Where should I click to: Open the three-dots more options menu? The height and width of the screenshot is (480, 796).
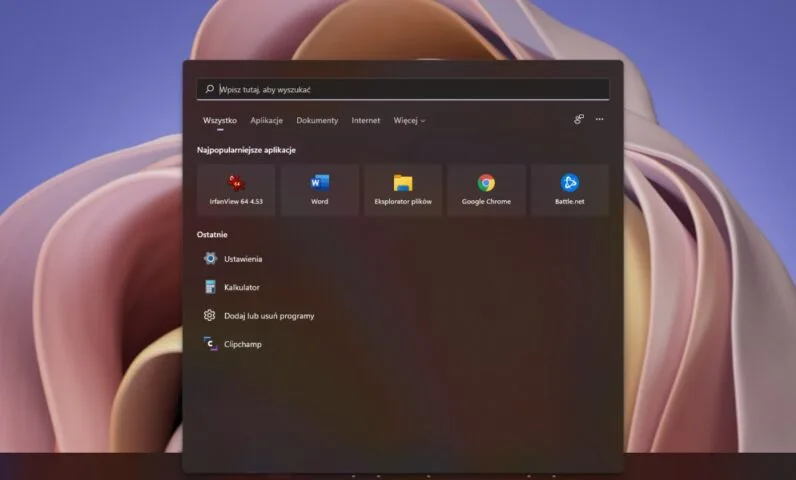tap(600, 119)
